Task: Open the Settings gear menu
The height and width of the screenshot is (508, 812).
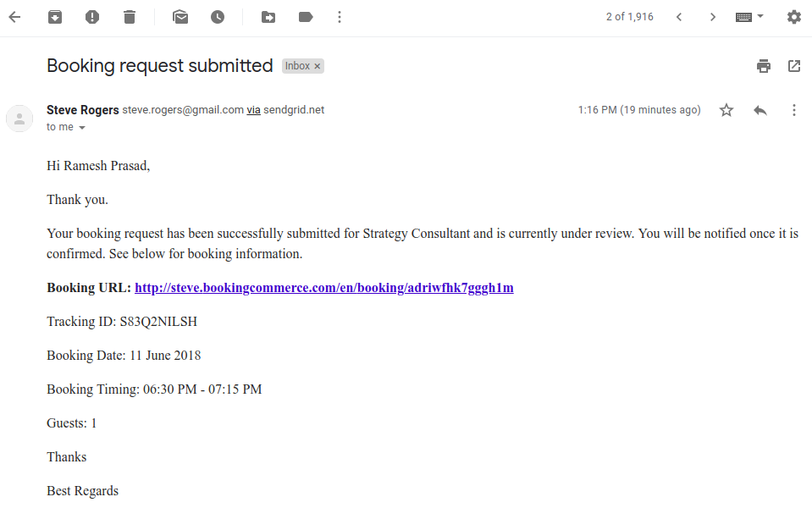Action: click(x=794, y=17)
